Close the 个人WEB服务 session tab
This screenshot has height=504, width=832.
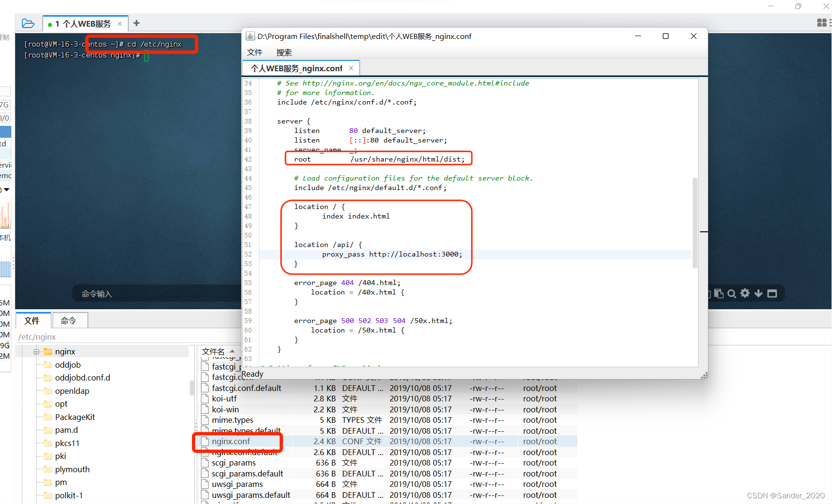coord(120,24)
